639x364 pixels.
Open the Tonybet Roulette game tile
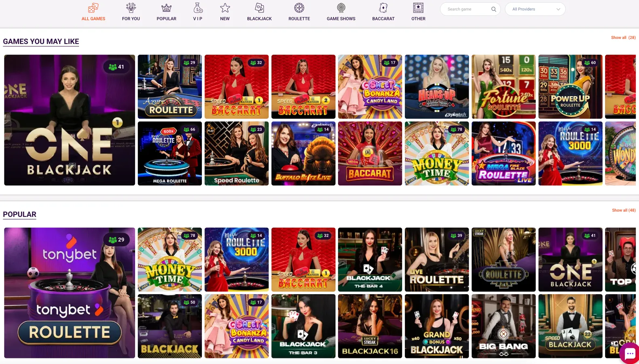click(x=70, y=293)
